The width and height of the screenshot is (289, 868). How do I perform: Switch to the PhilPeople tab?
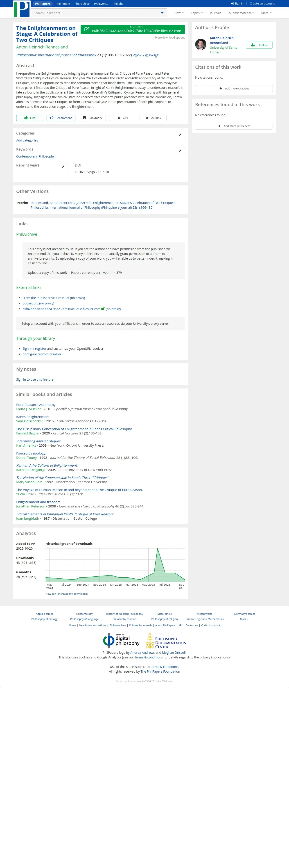point(63,4)
